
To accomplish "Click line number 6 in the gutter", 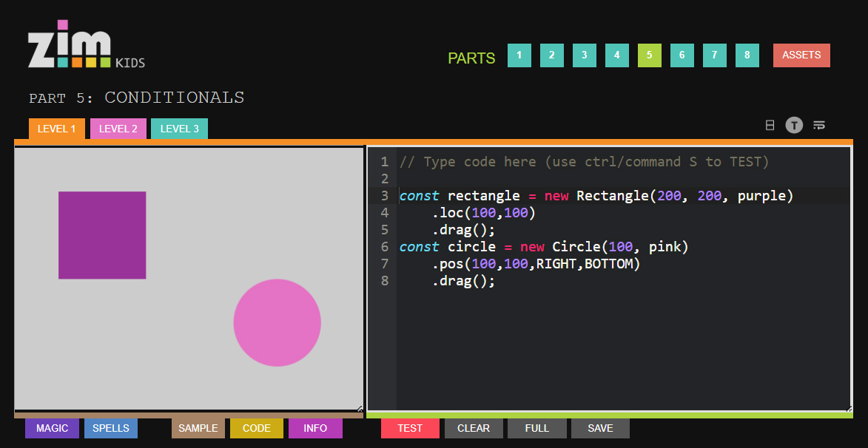I will [x=385, y=247].
